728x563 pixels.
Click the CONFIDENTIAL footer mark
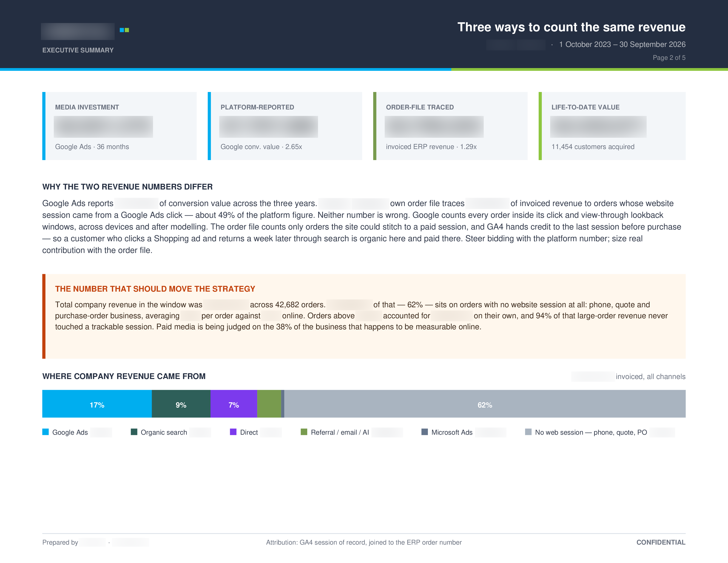pyautogui.click(x=661, y=542)
